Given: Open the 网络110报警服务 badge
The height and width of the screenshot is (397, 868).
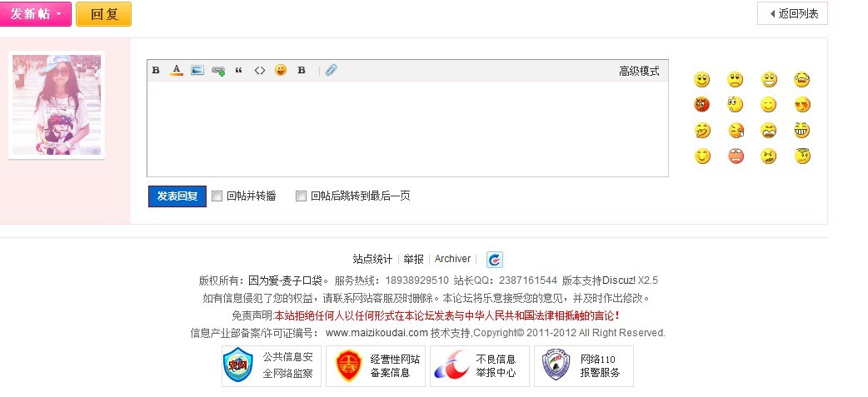Looking at the screenshot, I should (x=583, y=366).
